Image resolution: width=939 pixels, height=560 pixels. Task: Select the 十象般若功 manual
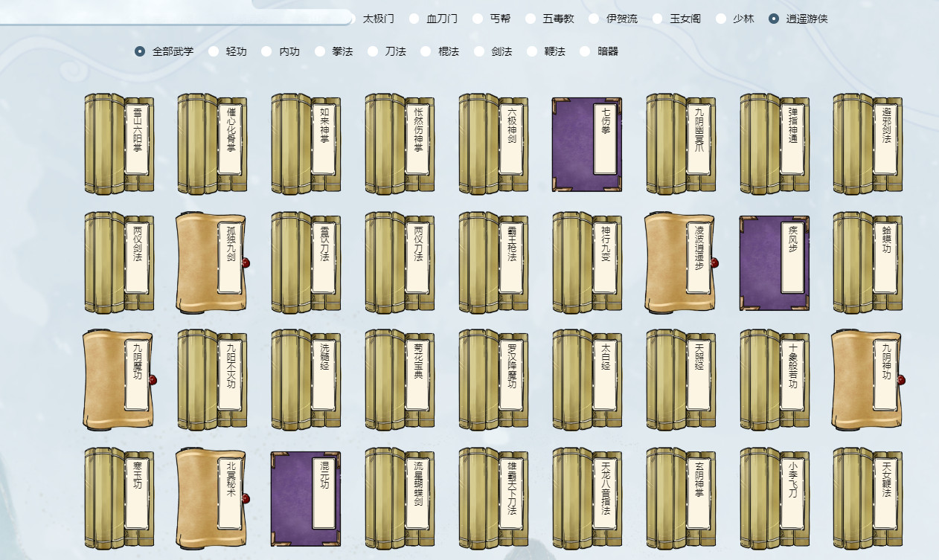(775, 380)
